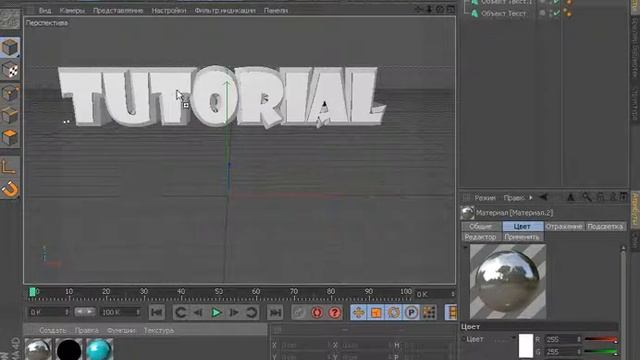Image resolution: width=640 pixels, height=360 pixels.
Task: Go to the next keyframe
Action: coord(251,313)
